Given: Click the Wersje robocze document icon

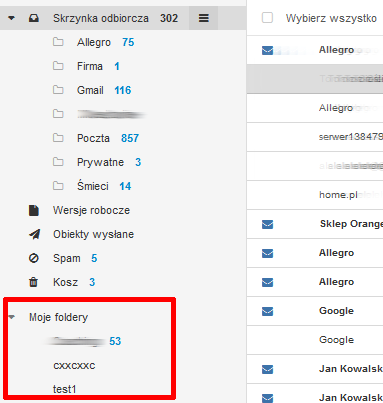Looking at the screenshot, I should (34, 210).
